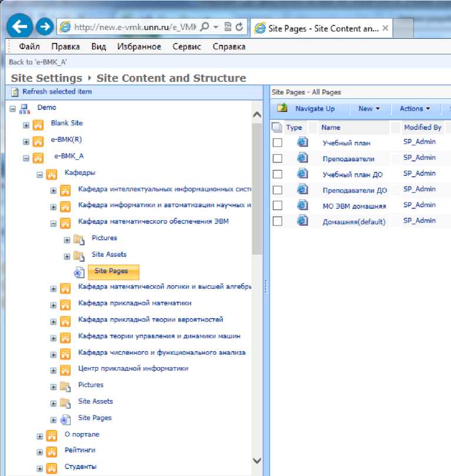The height and width of the screenshot is (476, 451).
Task: Check the box for Преподаватели page
Action: pyautogui.click(x=278, y=158)
